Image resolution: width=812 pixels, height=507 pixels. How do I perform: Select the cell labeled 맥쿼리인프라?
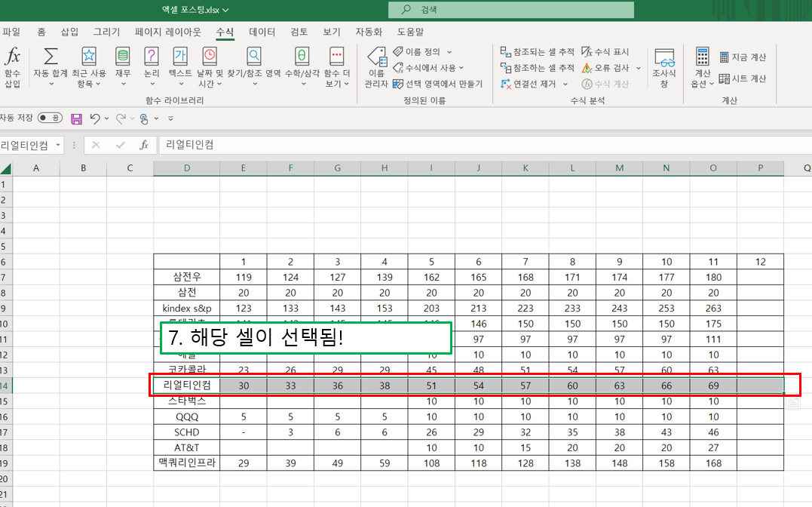point(187,463)
